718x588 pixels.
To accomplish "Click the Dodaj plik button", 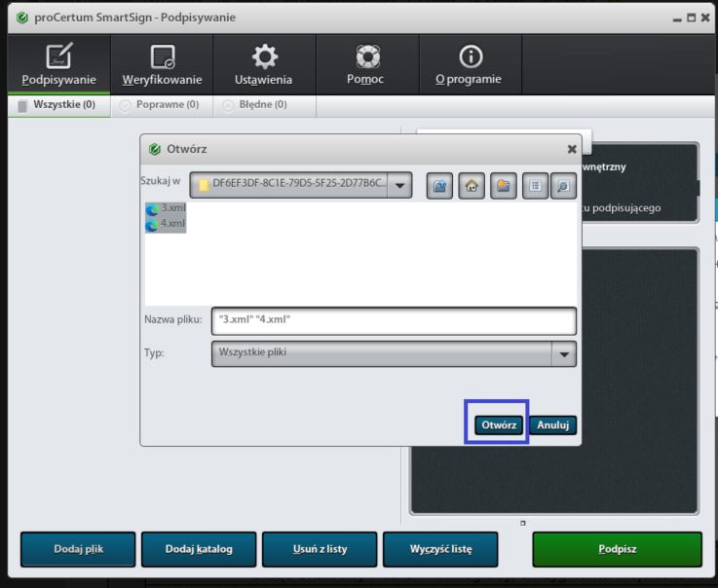I will (78, 549).
